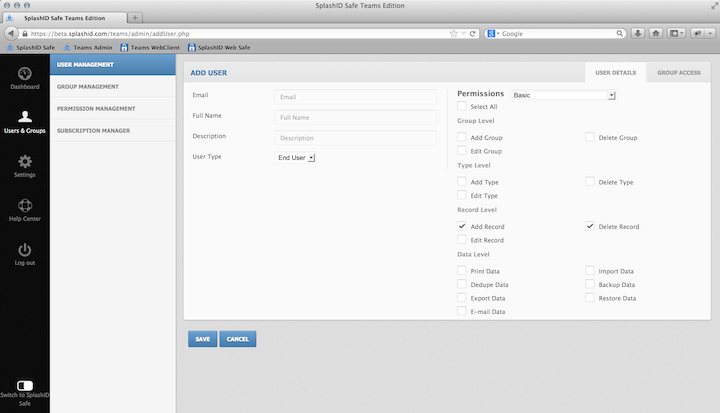720x413 pixels.
Task: Click the Cancel button
Action: coord(238,339)
